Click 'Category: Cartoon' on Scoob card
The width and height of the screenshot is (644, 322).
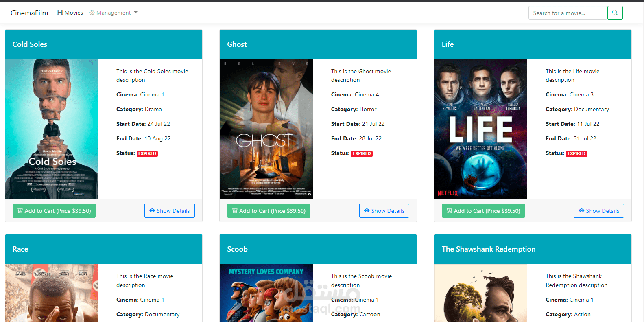pos(356,314)
